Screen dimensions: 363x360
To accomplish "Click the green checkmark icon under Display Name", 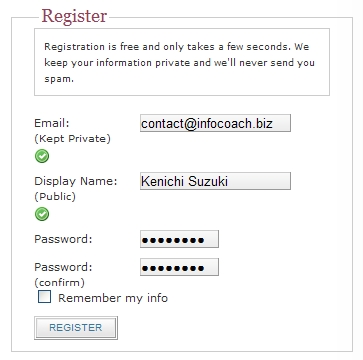I will (42, 214).
